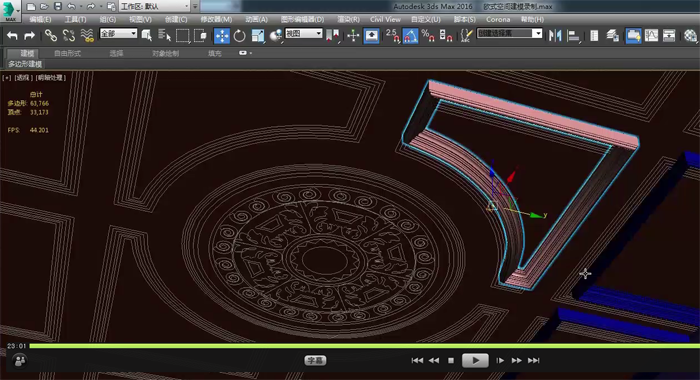The image size is (700, 380).
Task: Toggle the highlighted Ribbon button
Action: [633, 35]
